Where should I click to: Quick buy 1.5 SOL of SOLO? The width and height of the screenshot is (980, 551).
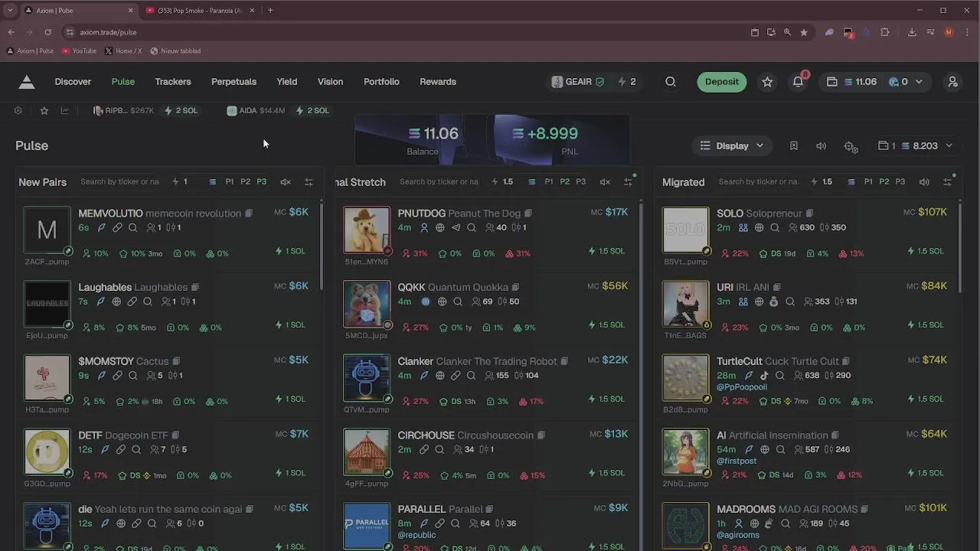[926, 251]
